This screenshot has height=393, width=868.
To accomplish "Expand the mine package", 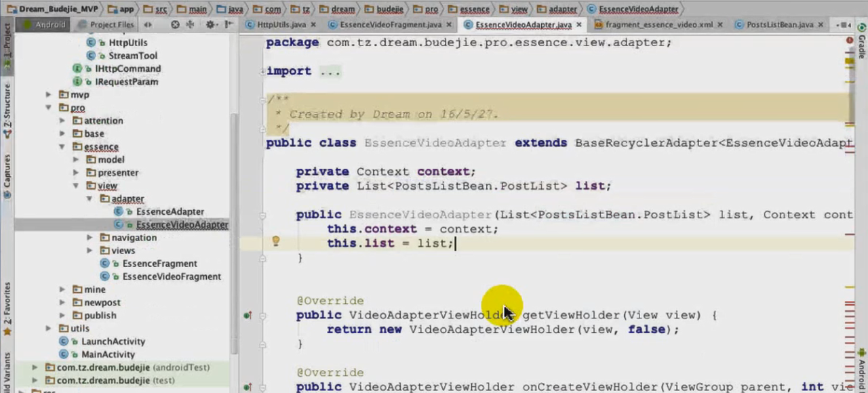I will tap(62, 289).
